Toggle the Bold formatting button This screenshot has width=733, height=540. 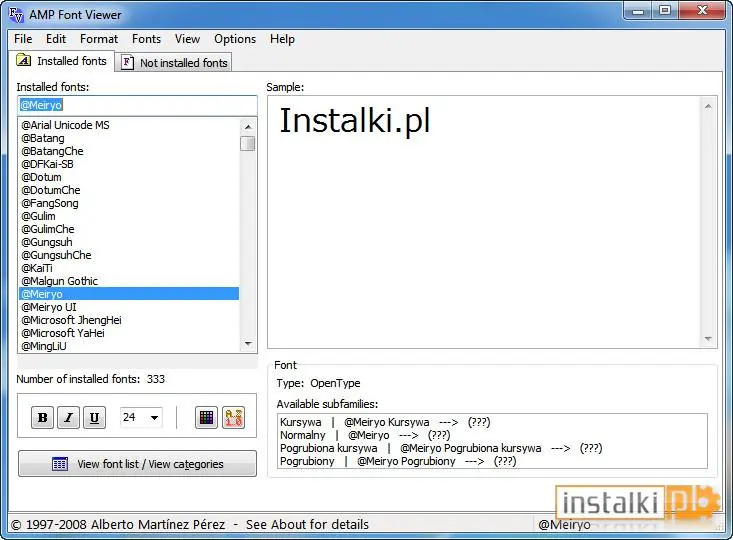42,417
